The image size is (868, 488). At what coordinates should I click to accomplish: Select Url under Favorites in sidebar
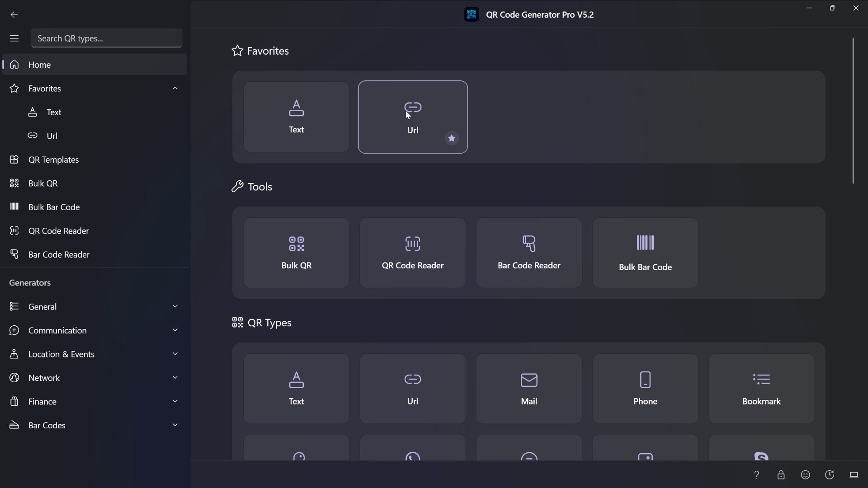(x=52, y=136)
